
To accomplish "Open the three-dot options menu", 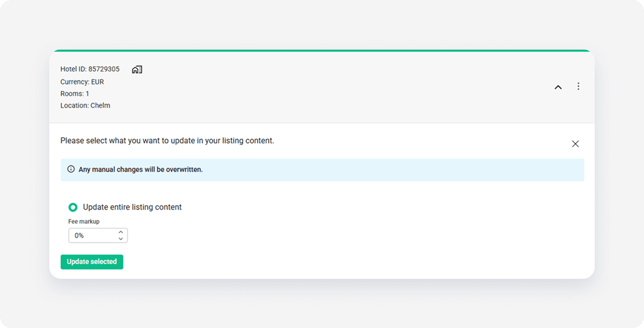I will pyautogui.click(x=578, y=86).
